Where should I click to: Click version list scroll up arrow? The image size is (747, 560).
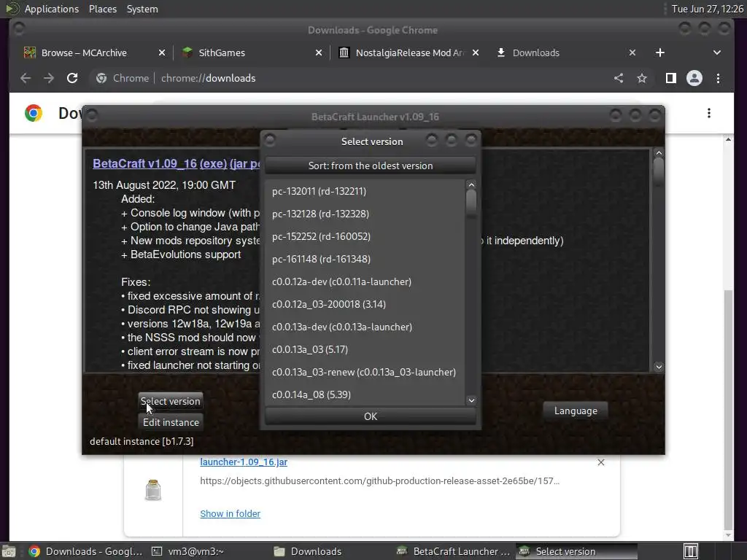471,184
